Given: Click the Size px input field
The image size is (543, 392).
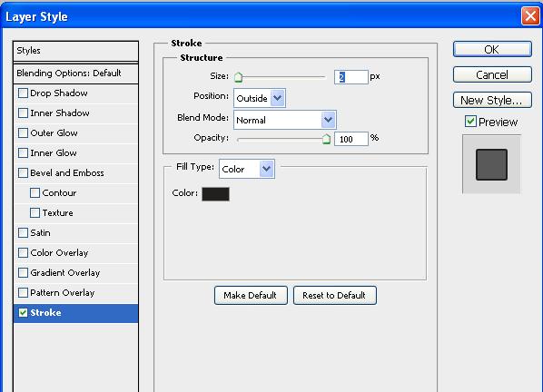Looking at the screenshot, I should [350, 77].
